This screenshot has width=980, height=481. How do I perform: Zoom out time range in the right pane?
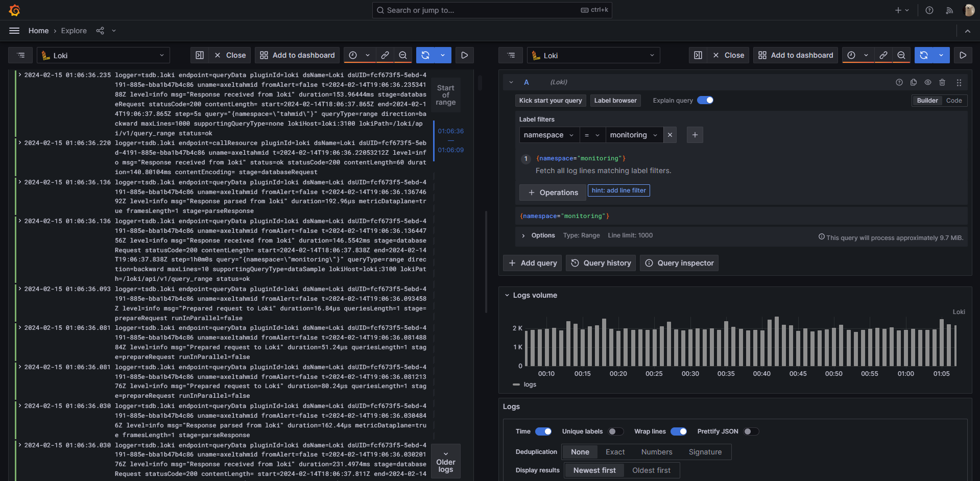point(901,55)
